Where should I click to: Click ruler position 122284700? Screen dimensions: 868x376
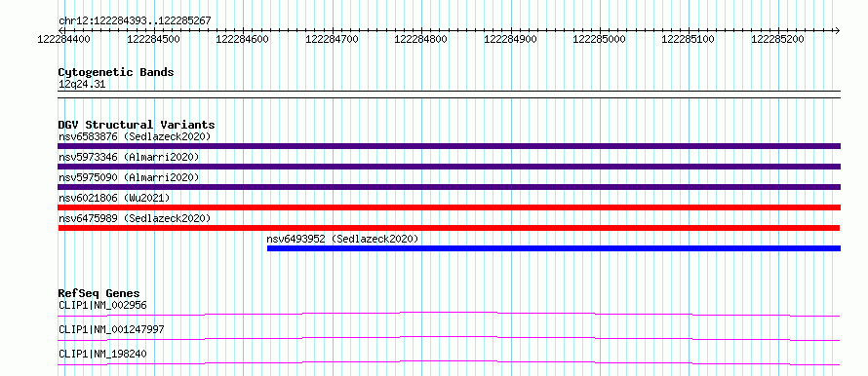(333, 39)
